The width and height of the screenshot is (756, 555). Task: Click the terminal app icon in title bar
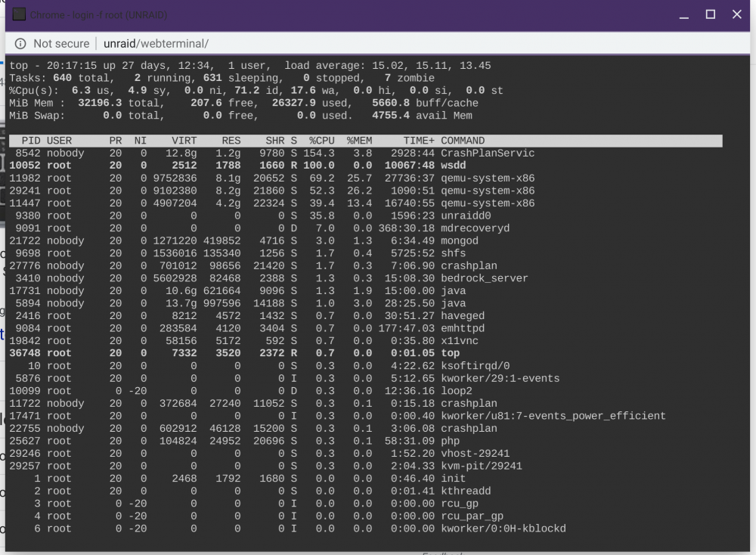coord(19,15)
